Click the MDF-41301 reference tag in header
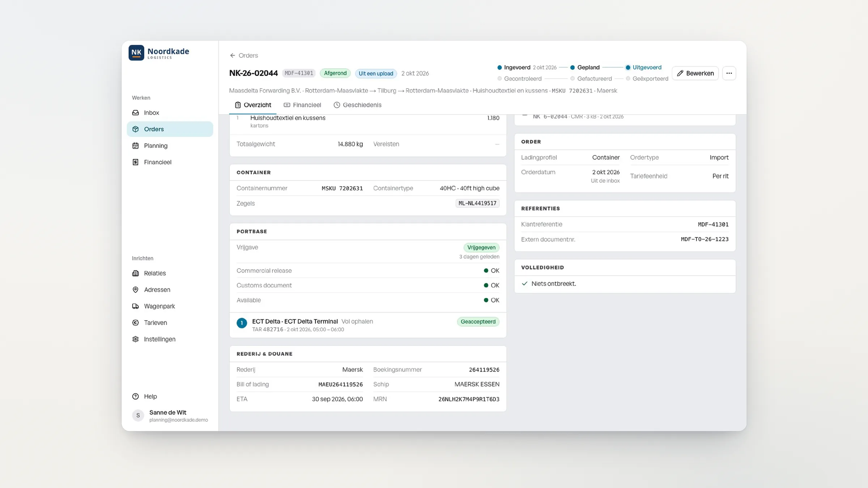 (x=299, y=73)
